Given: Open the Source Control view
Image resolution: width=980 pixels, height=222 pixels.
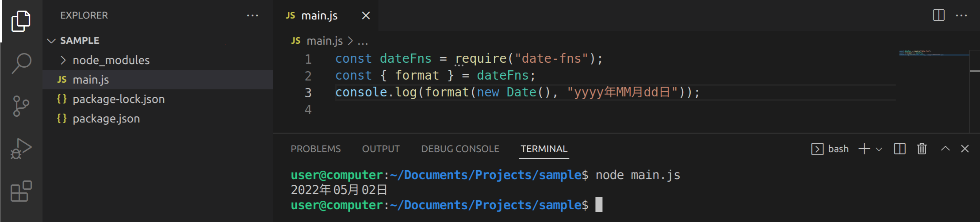Looking at the screenshot, I should (21, 106).
